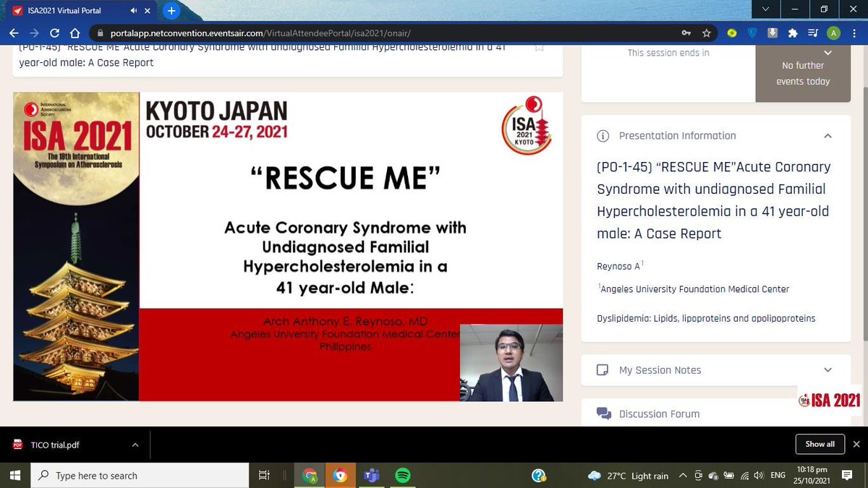Image resolution: width=868 pixels, height=488 pixels.
Task: Collapse the Presentation Information panel
Action: click(x=828, y=136)
